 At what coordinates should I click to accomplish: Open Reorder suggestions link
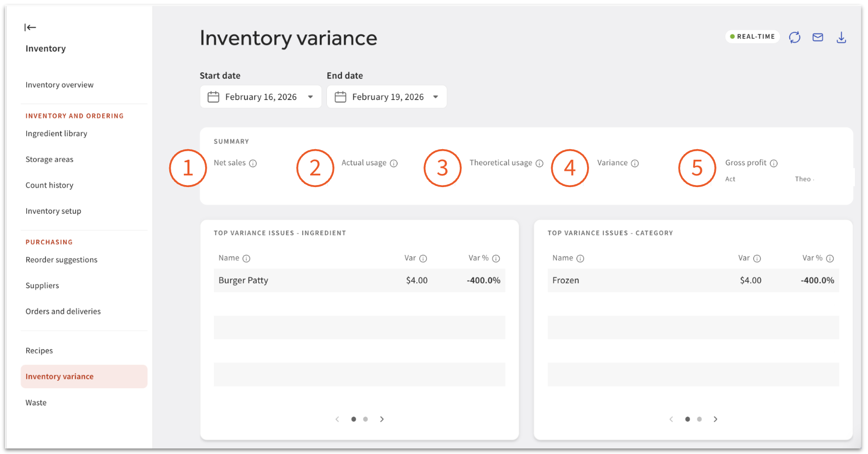(x=61, y=260)
